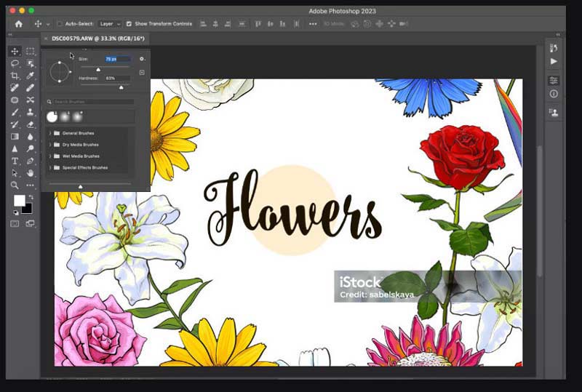This screenshot has height=392, width=582.
Task: Select the Eraser tool
Action: click(x=30, y=124)
